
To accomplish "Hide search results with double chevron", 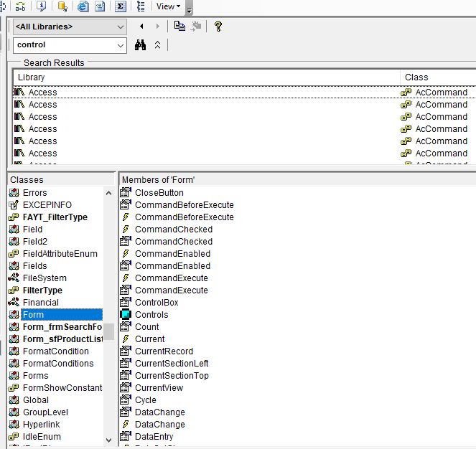I will pyautogui.click(x=157, y=45).
